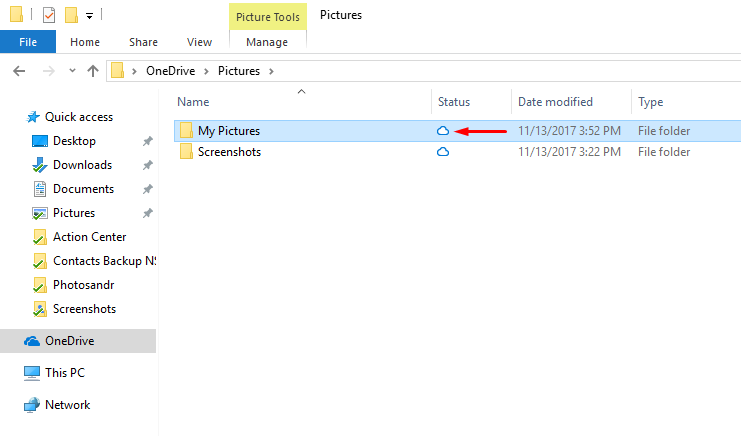Click the cloud status icon for My Pictures
The width and height of the screenshot is (741, 436).
coord(443,131)
